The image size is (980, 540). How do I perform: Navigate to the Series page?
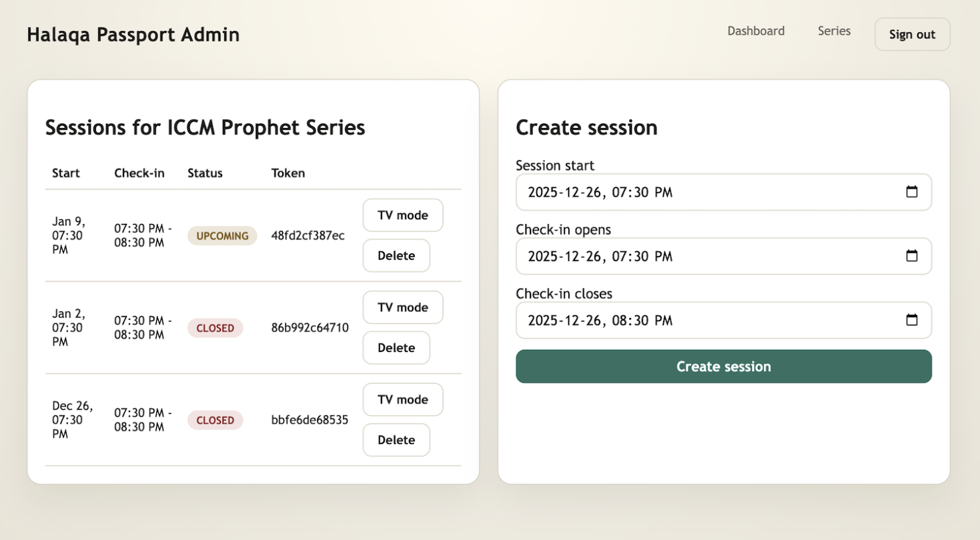click(x=834, y=31)
